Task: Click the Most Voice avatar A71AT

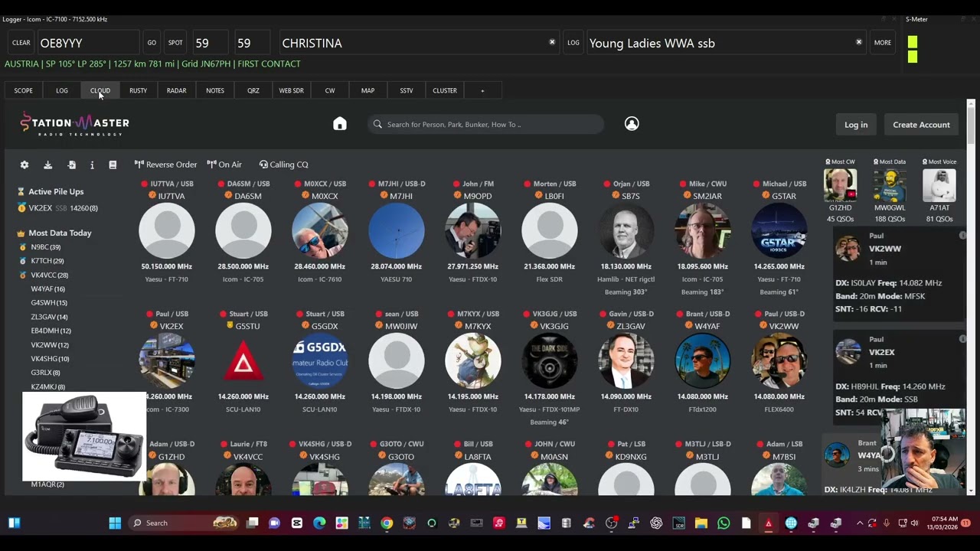Action: (x=939, y=185)
